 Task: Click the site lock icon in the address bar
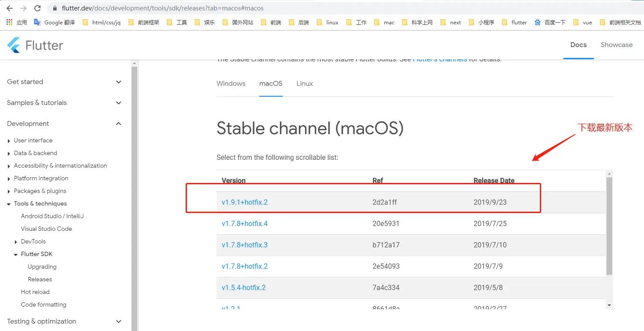coord(55,8)
